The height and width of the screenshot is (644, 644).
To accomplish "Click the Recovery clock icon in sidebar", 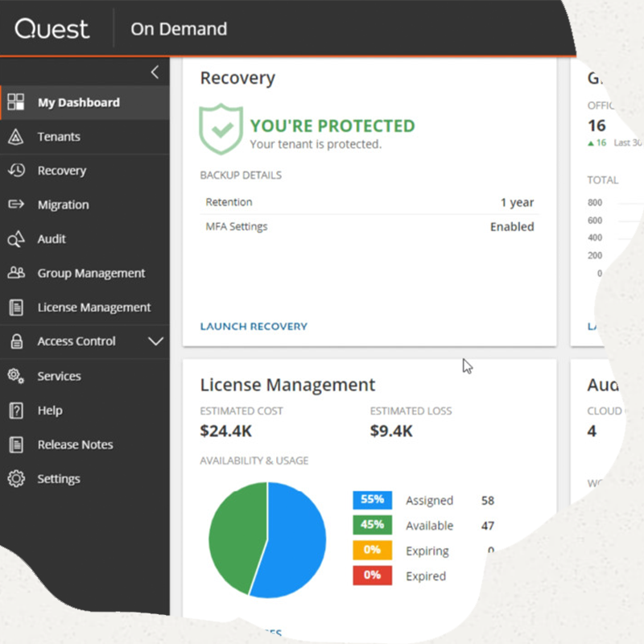I will 16,171.
